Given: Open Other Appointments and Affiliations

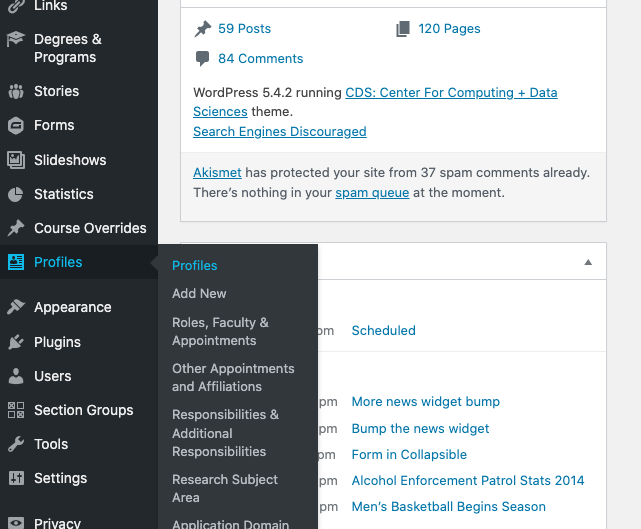Looking at the screenshot, I should tap(233, 377).
